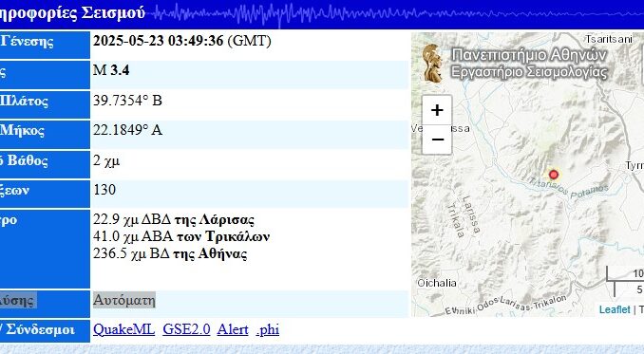
Task: Click the Σεισμού page header title
Action: (x=113, y=12)
